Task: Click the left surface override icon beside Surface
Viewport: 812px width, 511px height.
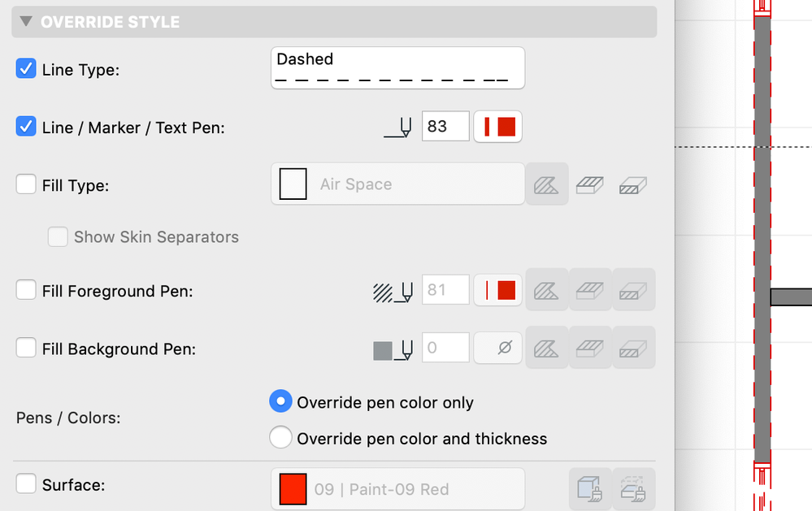Action: (589, 488)
